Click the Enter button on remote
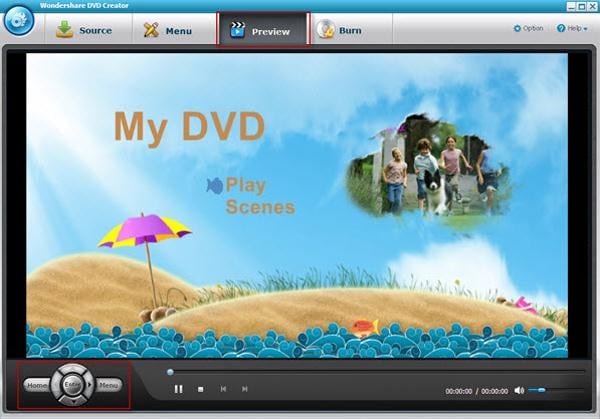600x419 pixels. (72, 385)
